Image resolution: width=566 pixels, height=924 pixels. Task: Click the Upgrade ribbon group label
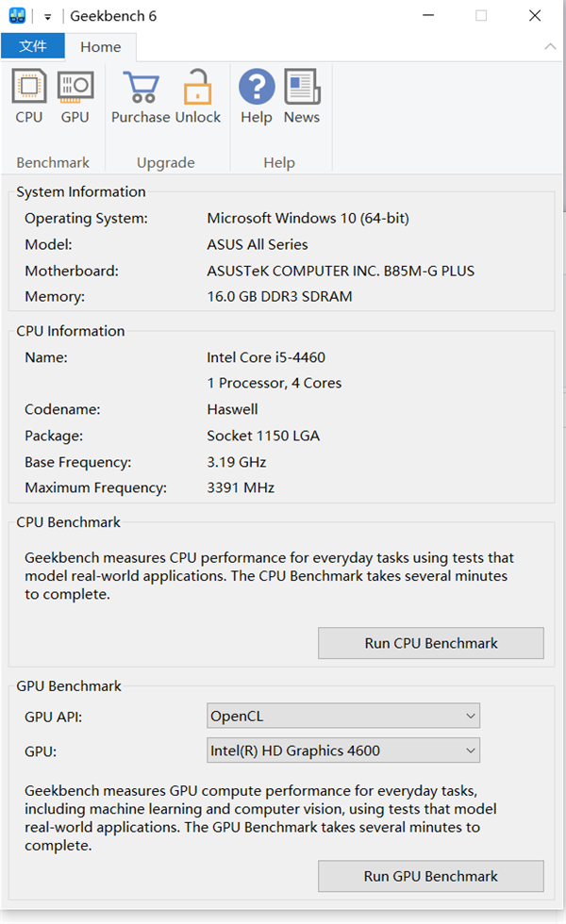(x=167, y=162)
